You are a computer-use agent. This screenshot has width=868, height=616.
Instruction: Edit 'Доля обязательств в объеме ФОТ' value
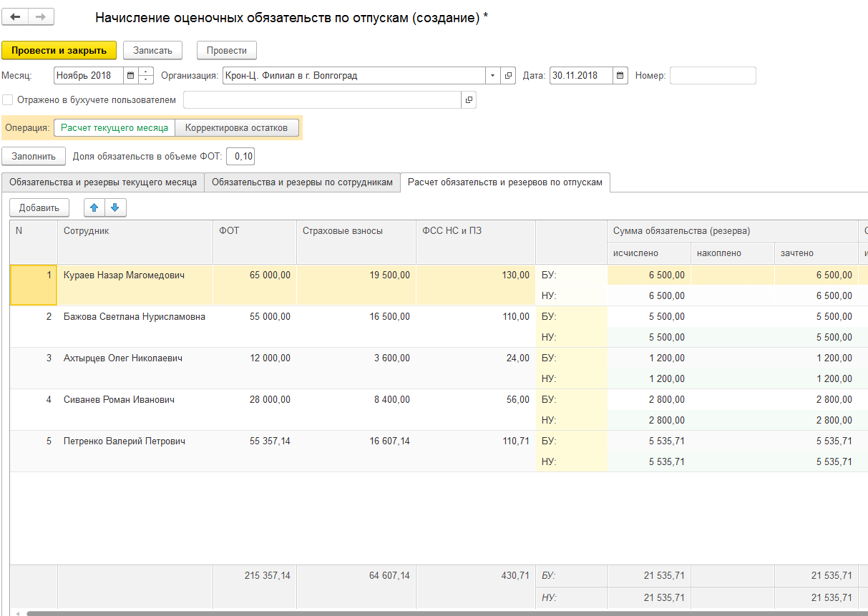tap(240, 156)
